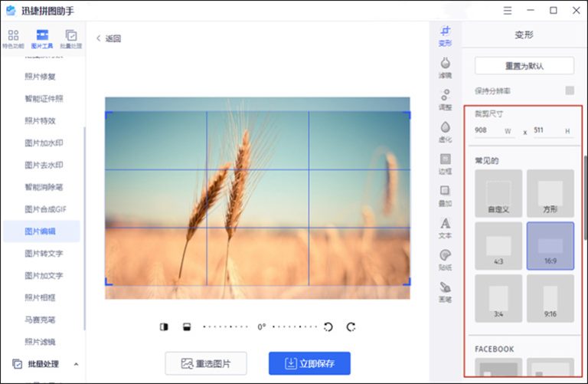This screenshot has width=588, height=384.
Task: Select the 画笔 (brush) tool
Action: (445, 291)
